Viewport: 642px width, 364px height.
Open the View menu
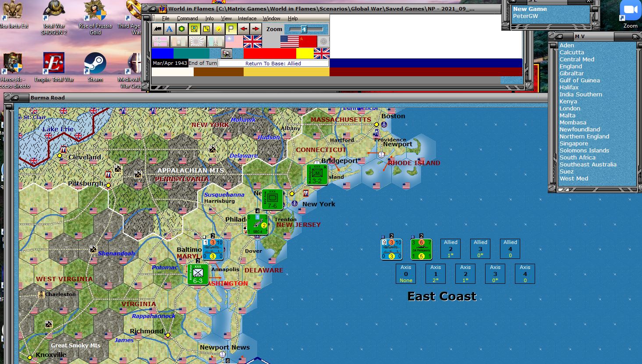(226, 18)
